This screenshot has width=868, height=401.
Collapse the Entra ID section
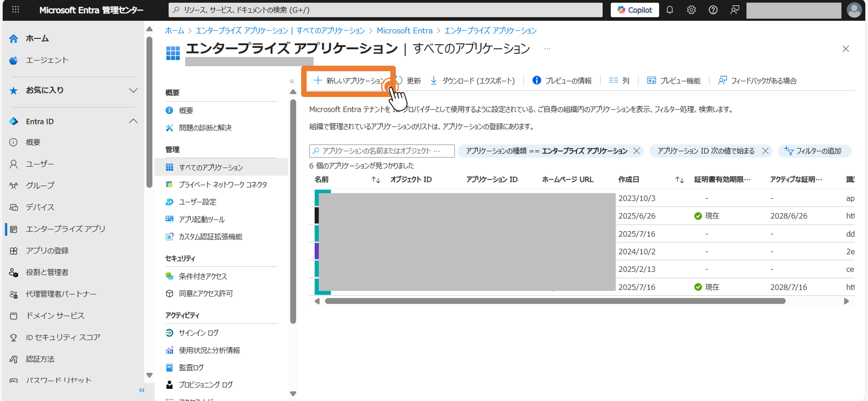coord(133,121)
